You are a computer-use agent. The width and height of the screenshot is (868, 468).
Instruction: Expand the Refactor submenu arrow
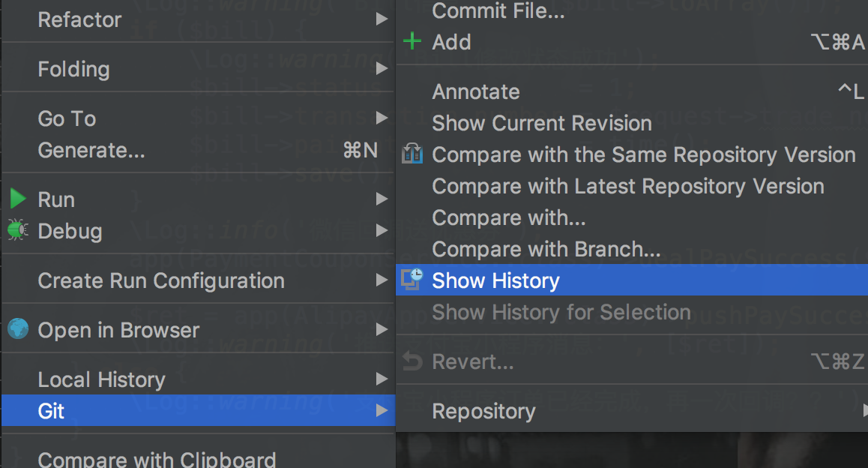pos(381,19)
